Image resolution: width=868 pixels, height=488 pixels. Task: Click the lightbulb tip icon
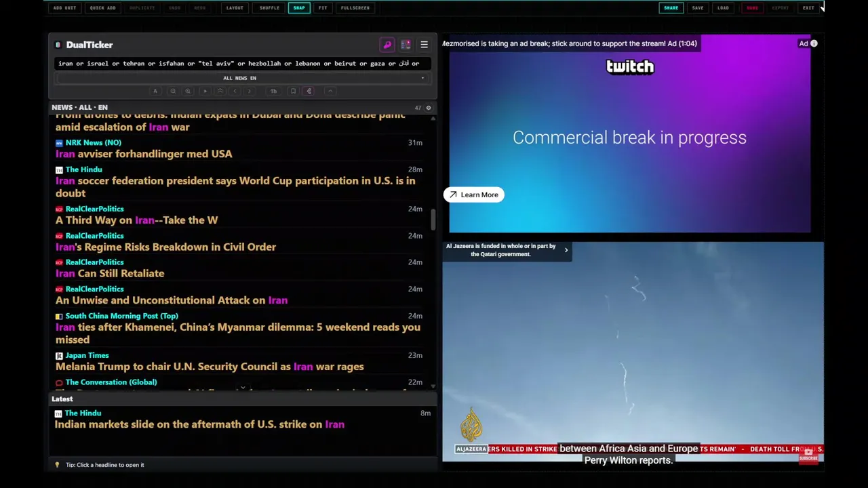57,465
